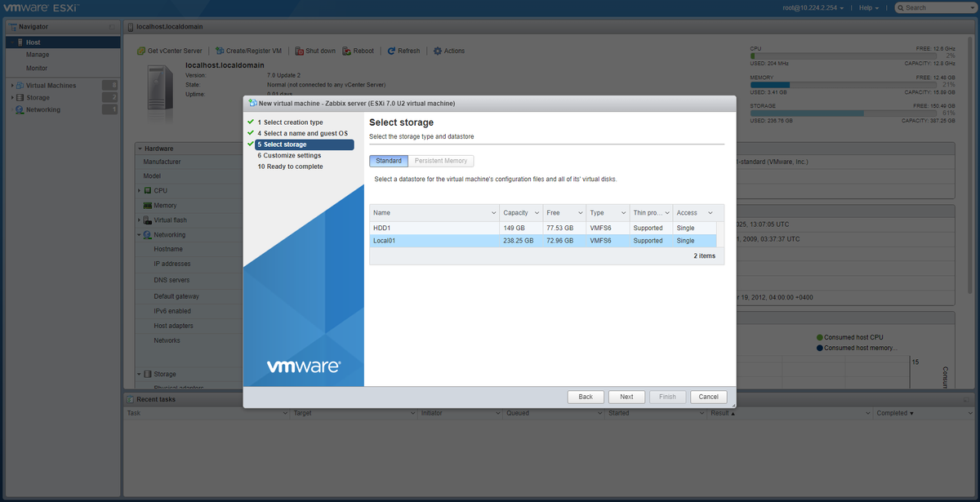The width and height of the screenshot is (980, 502).
Task: Select the HDD1 datastore row
Action: coord(543,228)
